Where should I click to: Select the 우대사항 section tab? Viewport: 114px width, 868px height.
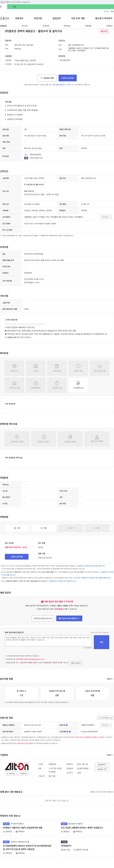pyautogui.click(x=46, y=26)
